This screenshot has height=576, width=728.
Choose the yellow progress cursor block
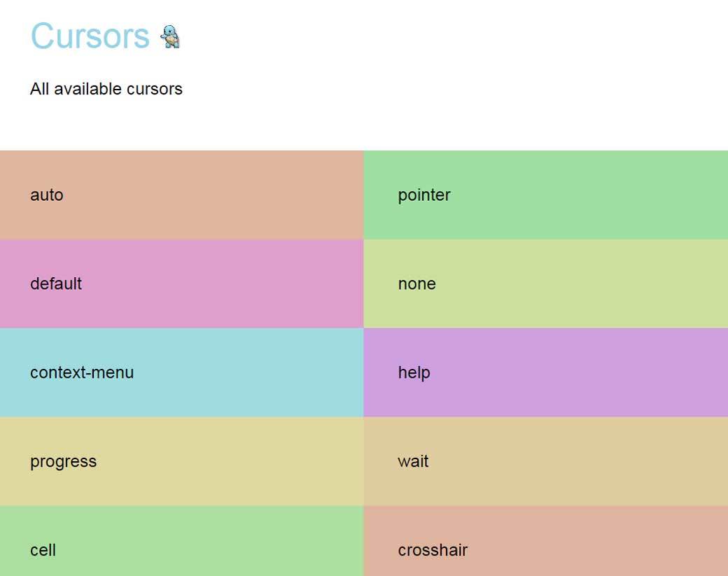(x=181, y=461)
